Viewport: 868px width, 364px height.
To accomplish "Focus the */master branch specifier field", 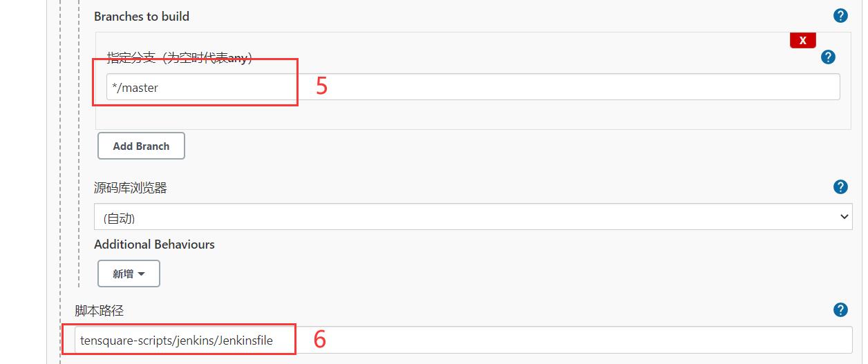I will coord(473,87).
